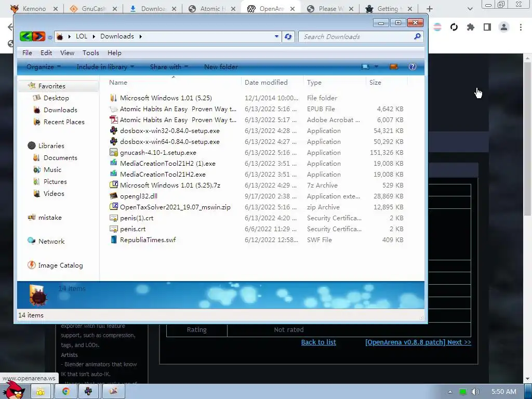This screenshot has height=399, width=532.
Task: Select dosbox-x-win32-0.84.0-setup.exe icon
Action: (113, 130)
